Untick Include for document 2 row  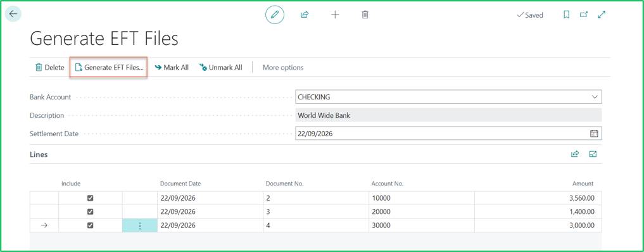coord(91,198)
